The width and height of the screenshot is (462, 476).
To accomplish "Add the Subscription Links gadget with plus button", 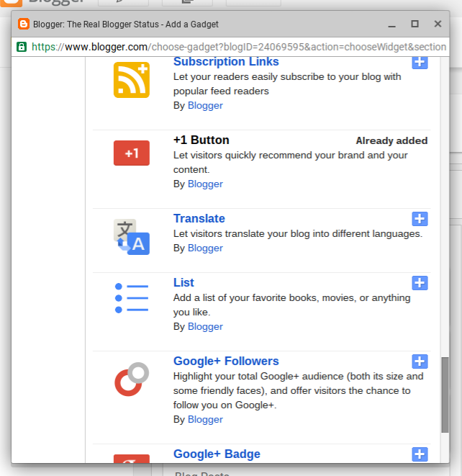I will (420, 63).
